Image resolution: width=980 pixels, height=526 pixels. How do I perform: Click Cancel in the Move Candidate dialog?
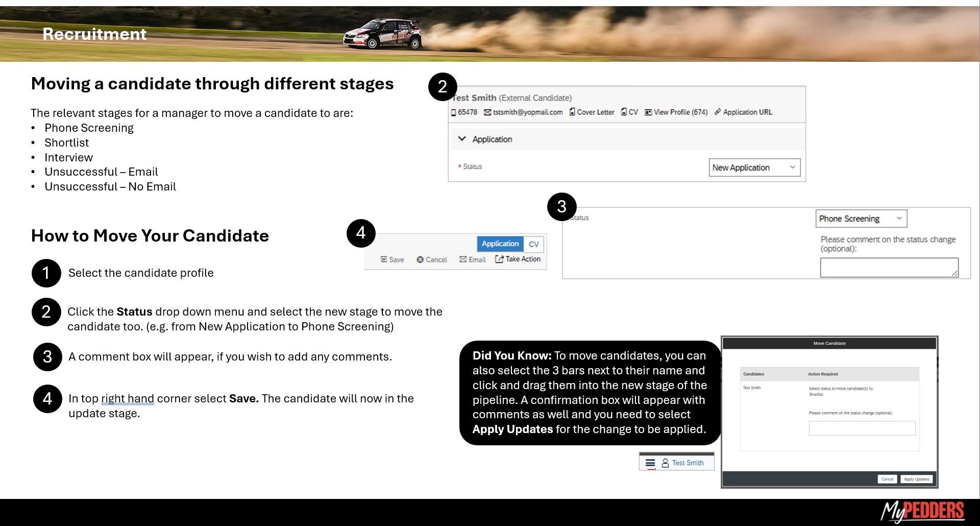(x=887, y=479)
